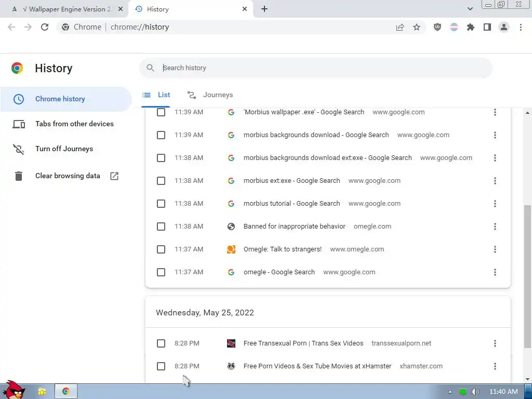532x399 pixels.
Task: Open the uBlock Origin extension icon
Action: click(x=437, y=27)
